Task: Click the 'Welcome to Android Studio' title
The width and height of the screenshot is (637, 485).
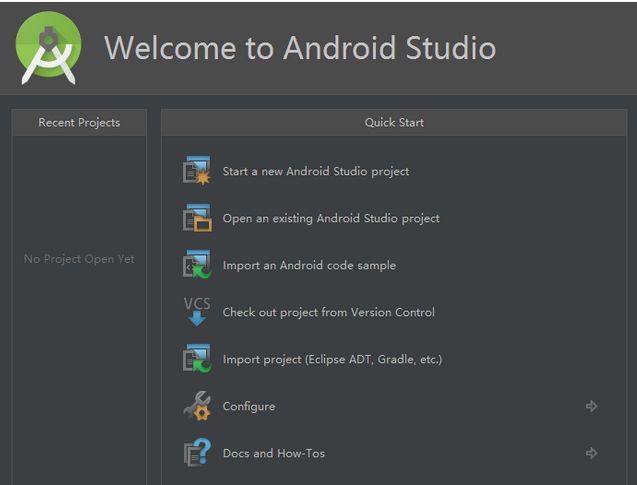Action: point(300,48)
